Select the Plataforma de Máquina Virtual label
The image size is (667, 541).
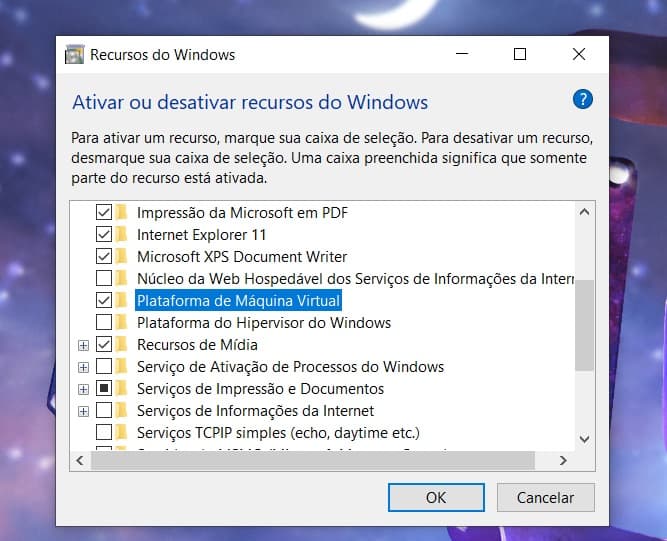(x=238, y=301)
